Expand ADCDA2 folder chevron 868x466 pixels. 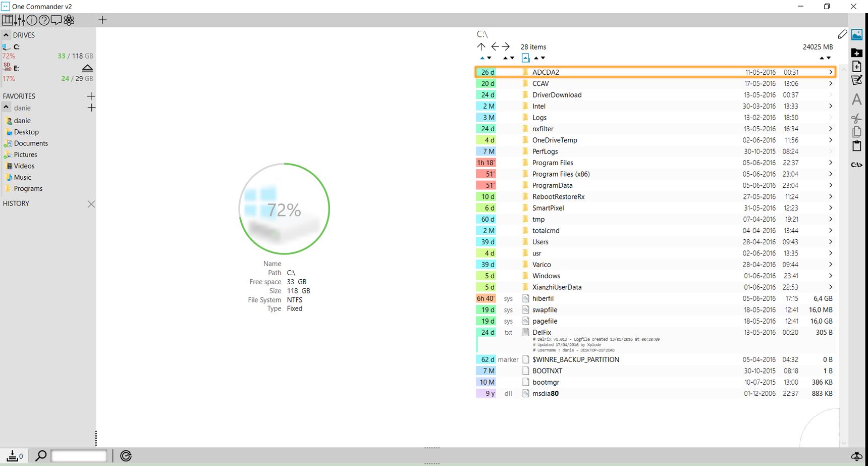(830, 72)
